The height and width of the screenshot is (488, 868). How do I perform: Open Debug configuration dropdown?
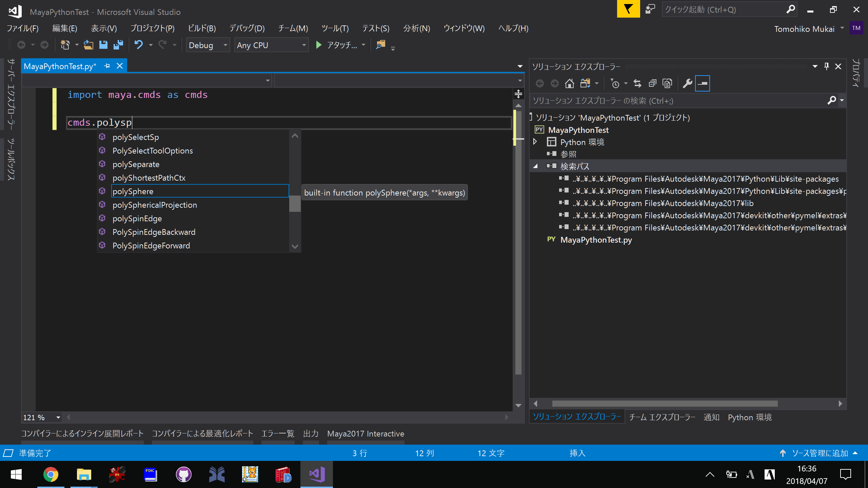208,45
